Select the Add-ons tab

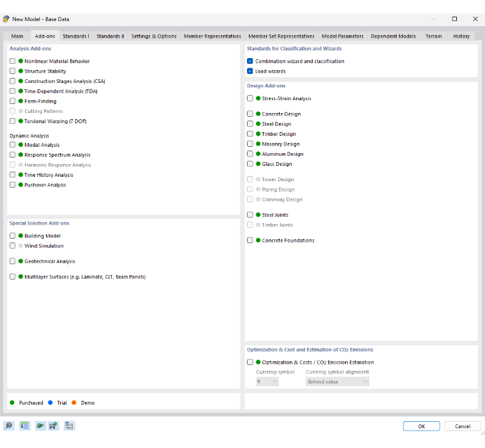pos(45,36)
